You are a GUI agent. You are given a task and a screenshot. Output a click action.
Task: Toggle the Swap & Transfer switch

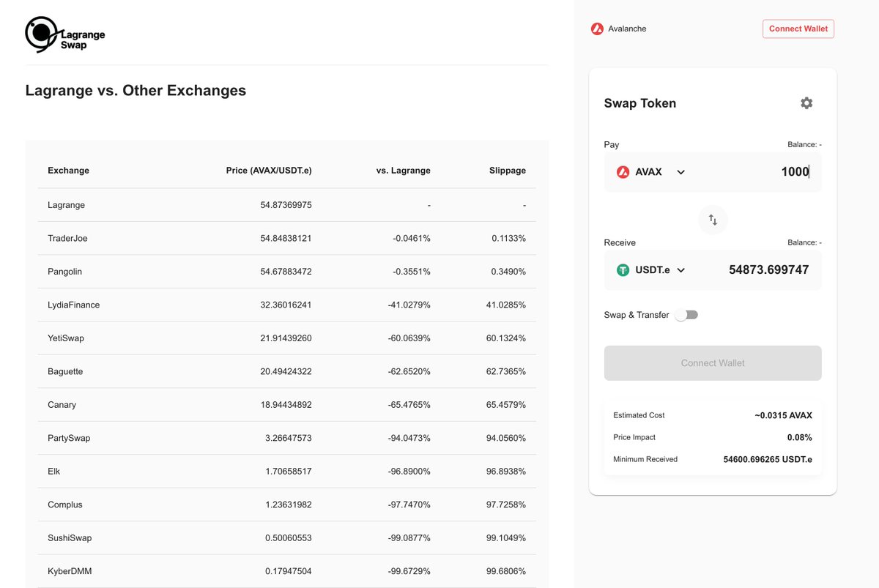(686, 315)
